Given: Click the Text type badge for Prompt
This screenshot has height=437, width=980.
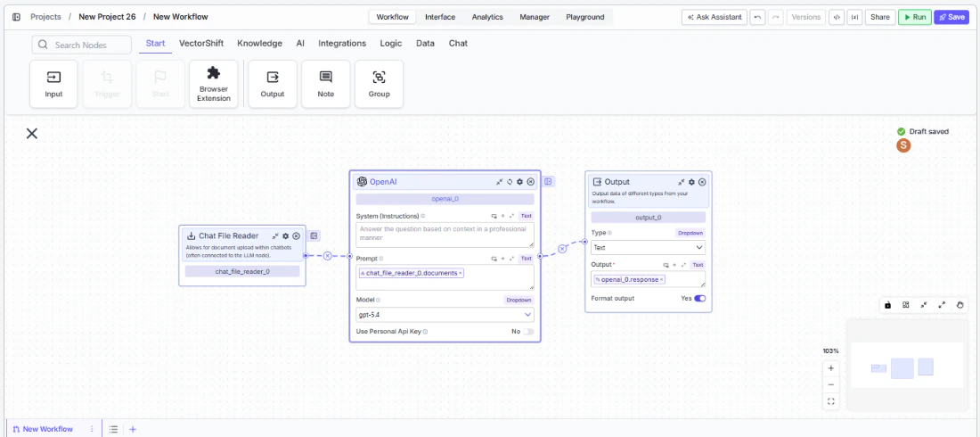Looking at the screenshot, I should (527, 258).
